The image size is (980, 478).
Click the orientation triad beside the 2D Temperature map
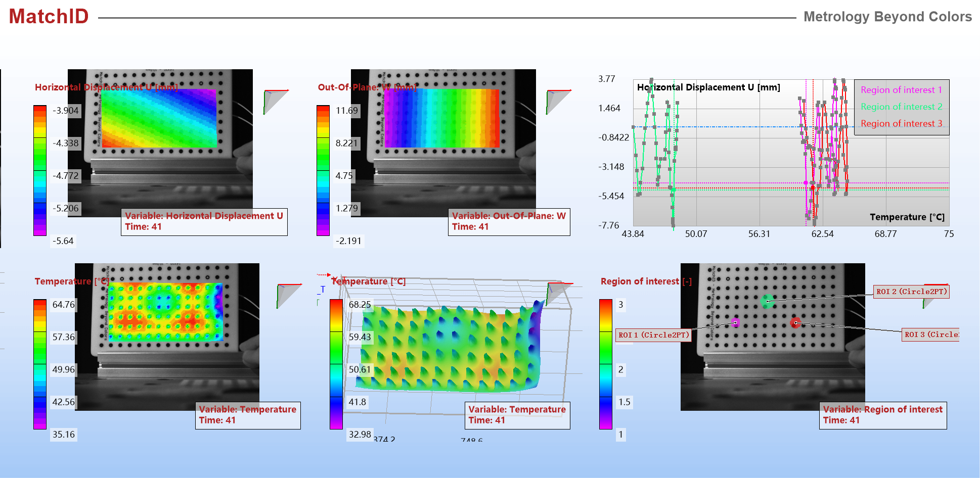[x=289, y=296]
